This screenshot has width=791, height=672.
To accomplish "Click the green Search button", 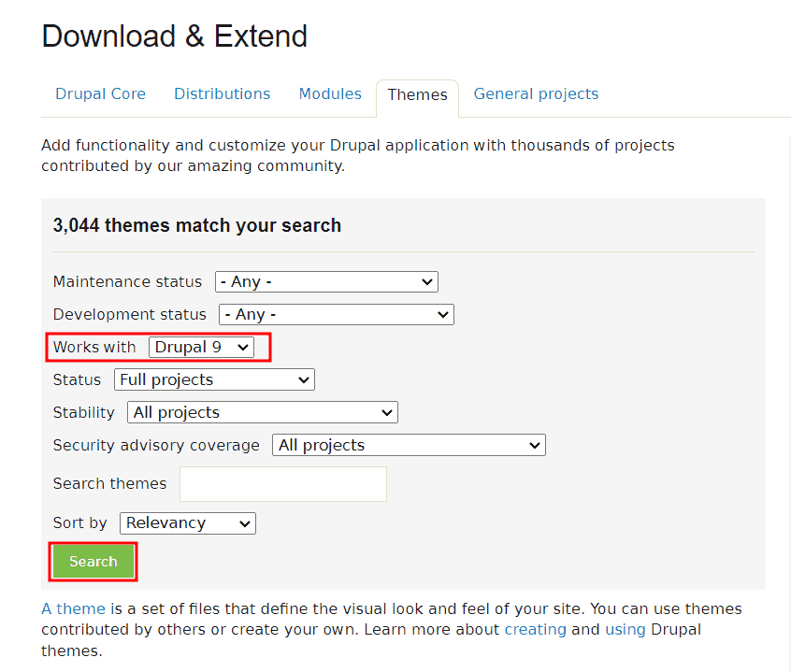I will tap(93, 562).
